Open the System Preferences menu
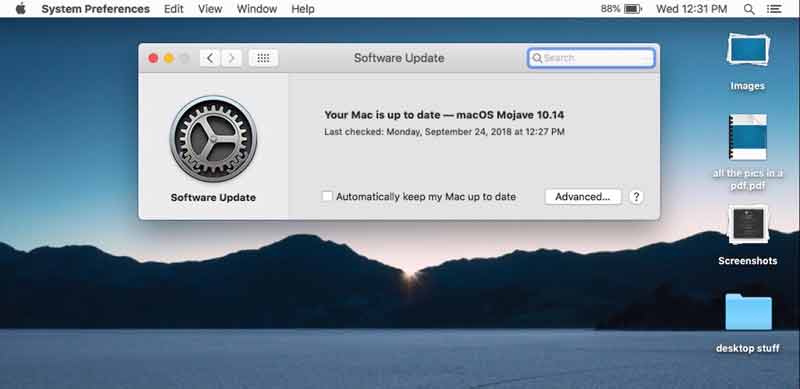800x389 pixels. [x=95, y=9]
